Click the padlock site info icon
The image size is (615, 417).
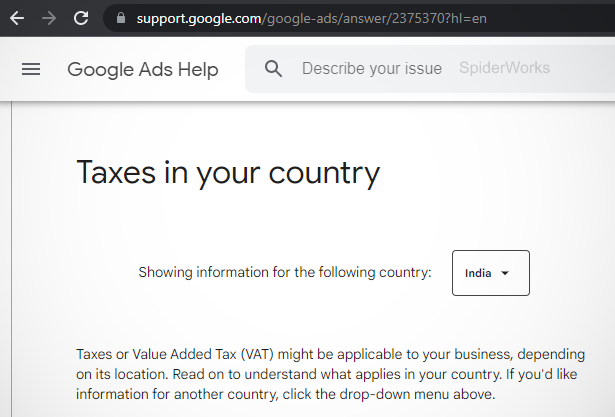[121, 18]
